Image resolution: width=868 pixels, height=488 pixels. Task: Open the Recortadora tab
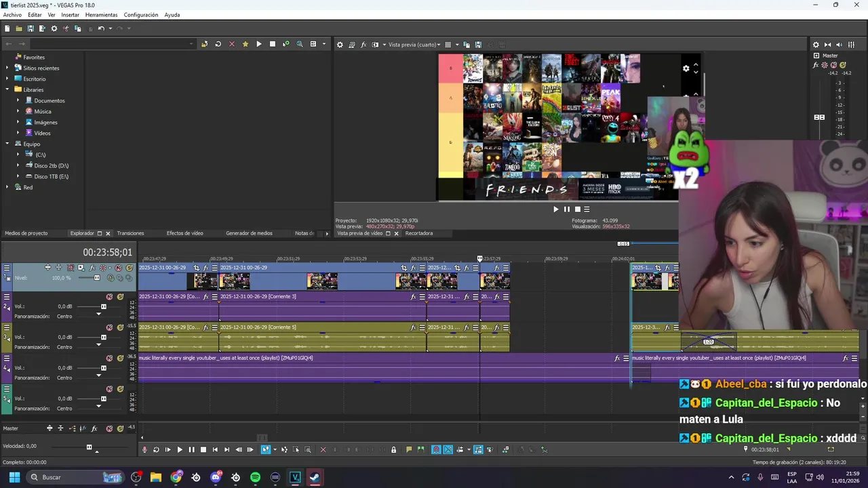point(419,233)
